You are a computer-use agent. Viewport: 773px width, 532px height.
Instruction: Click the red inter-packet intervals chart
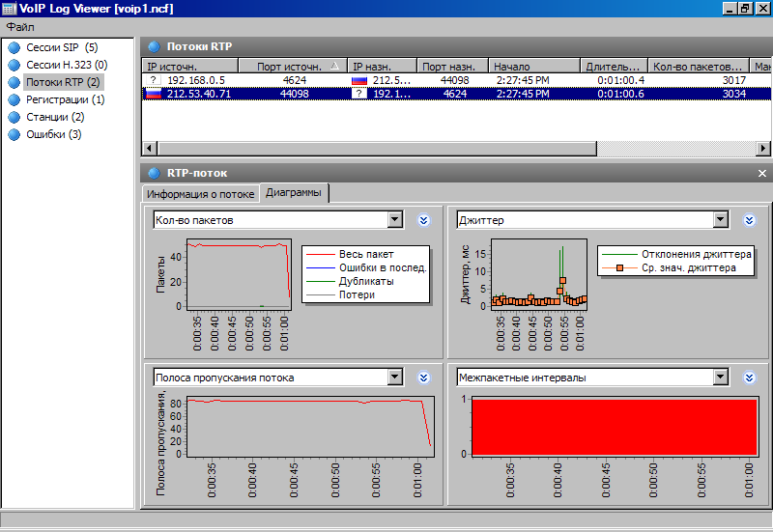pyautogui.click(x=615, y=427)
